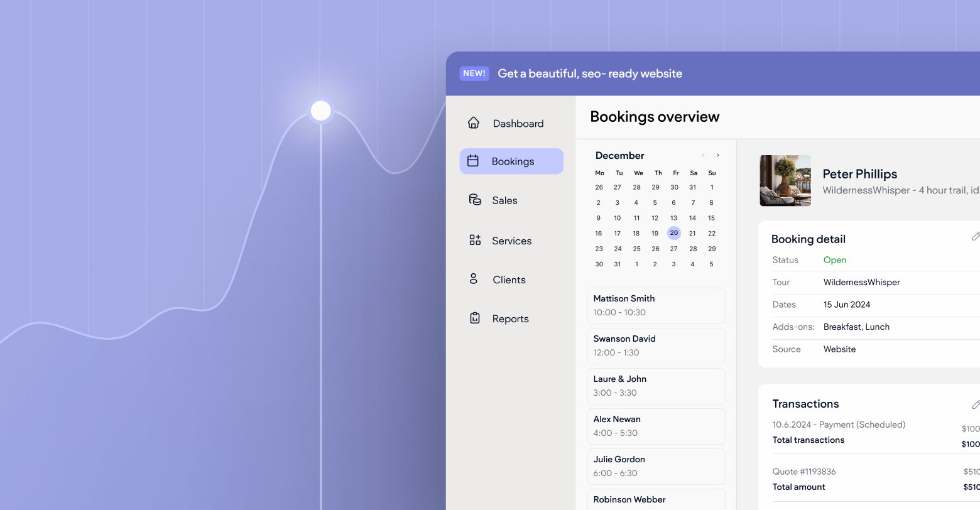Click Peter Phillips profile thumbnail
Image resolution: width=980 pixels, height=510 pixels.
[785, 181]
